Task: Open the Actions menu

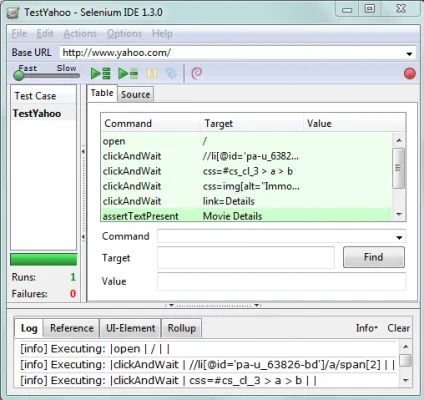Action: pyautogui.click(x=80, y=33)
